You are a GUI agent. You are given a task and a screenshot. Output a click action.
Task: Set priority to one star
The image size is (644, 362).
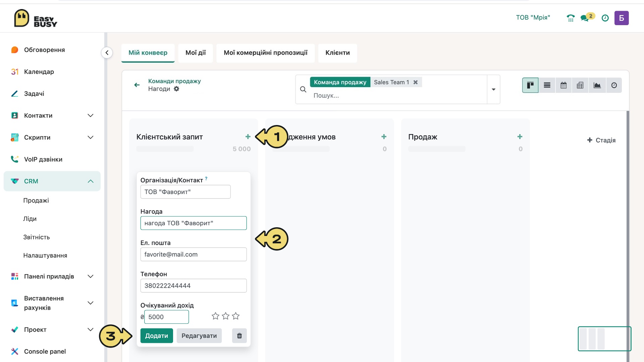pos(215,316)
